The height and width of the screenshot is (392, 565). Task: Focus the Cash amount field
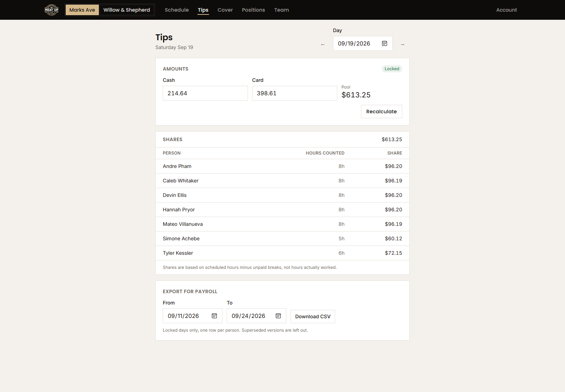coord(205,93)
